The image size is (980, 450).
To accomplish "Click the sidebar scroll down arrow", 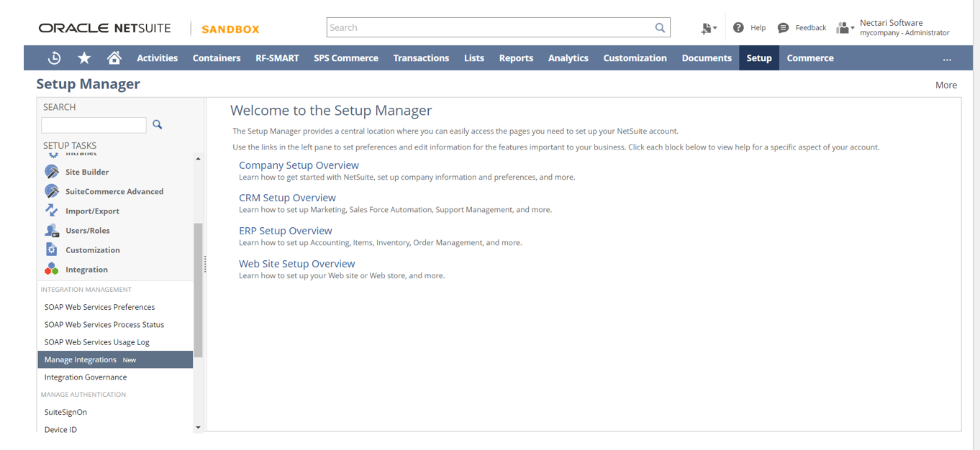I will point(198,428).
